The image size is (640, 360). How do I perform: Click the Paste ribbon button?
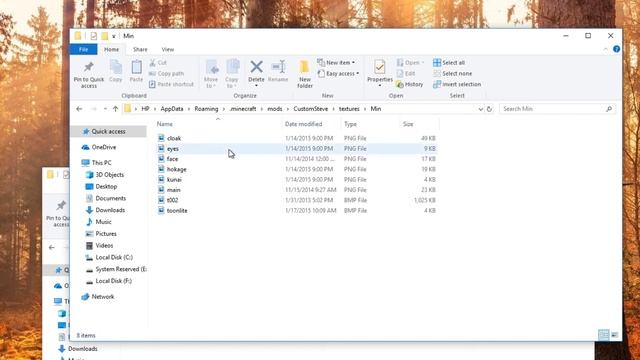coord(136,71)
